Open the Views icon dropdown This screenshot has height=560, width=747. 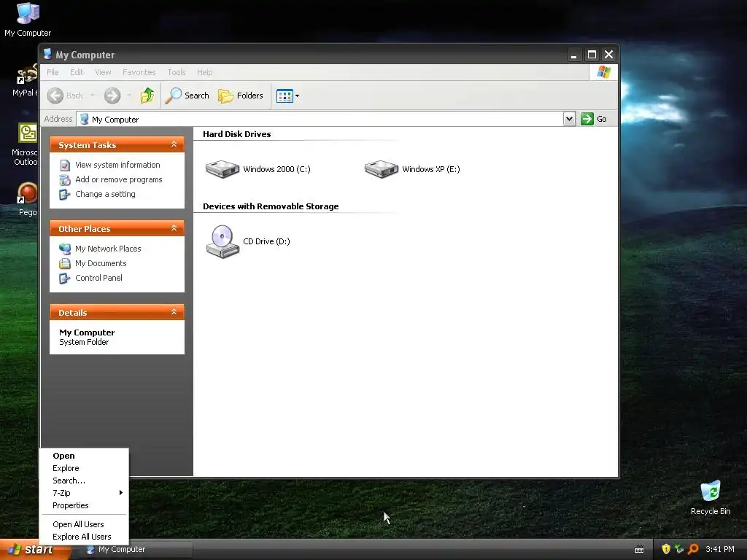(x=287, y=96)
